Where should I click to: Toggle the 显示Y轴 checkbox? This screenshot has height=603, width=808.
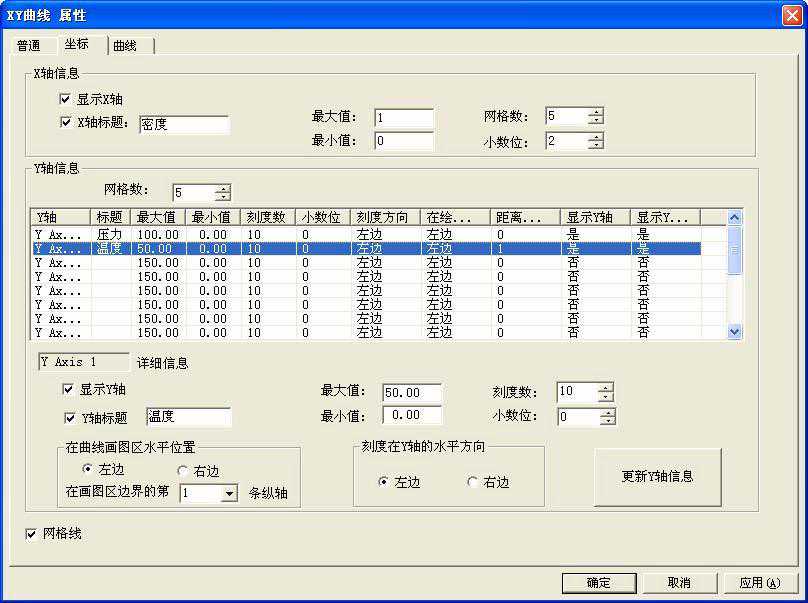pos(69,389)
